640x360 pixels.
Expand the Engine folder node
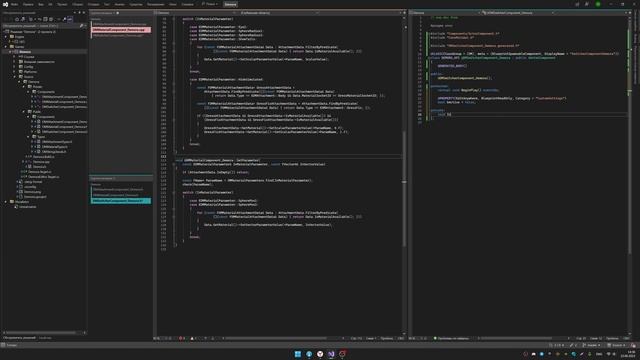pyautogui.click(x=6, y=37)
